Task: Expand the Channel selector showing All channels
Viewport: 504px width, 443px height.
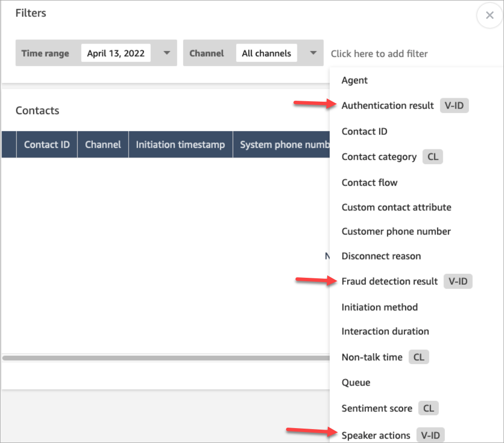Action: point(313,53)
